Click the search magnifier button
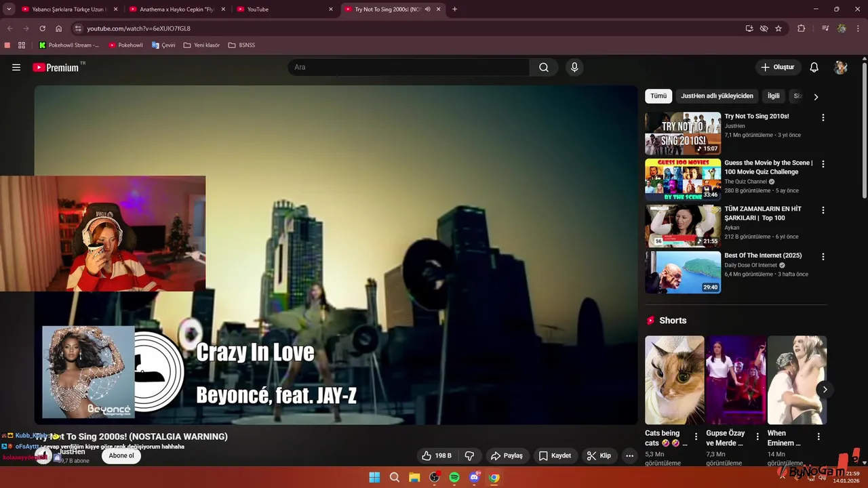This screenshot has width=868, height=488. coord(544,67)
